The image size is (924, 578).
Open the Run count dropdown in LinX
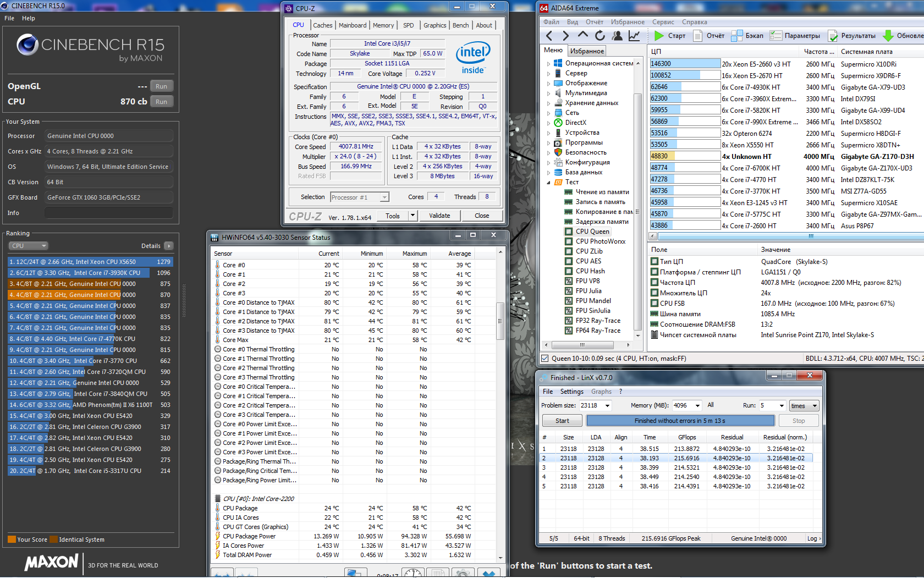[x=782, y=405]
